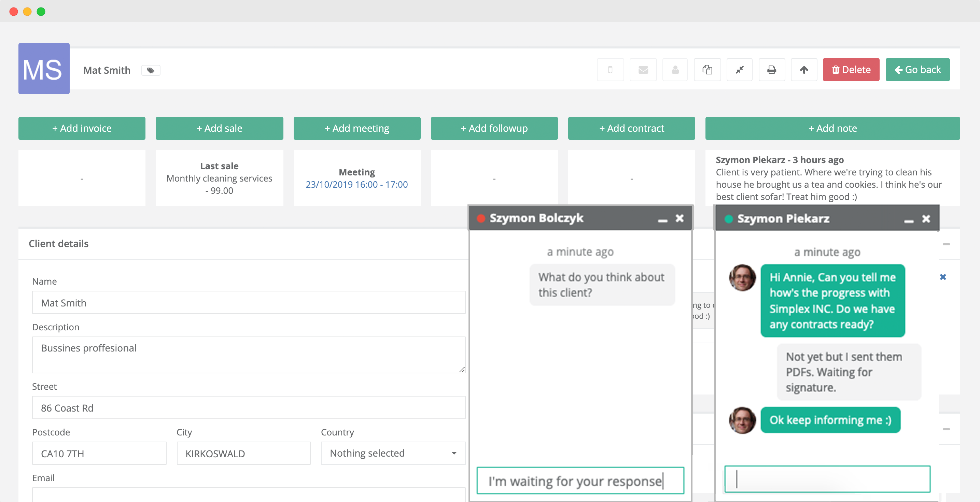Collapse the Client details panel
Image resolution: width=980 pixels, height=502 pixels.
tap(946, 244)
